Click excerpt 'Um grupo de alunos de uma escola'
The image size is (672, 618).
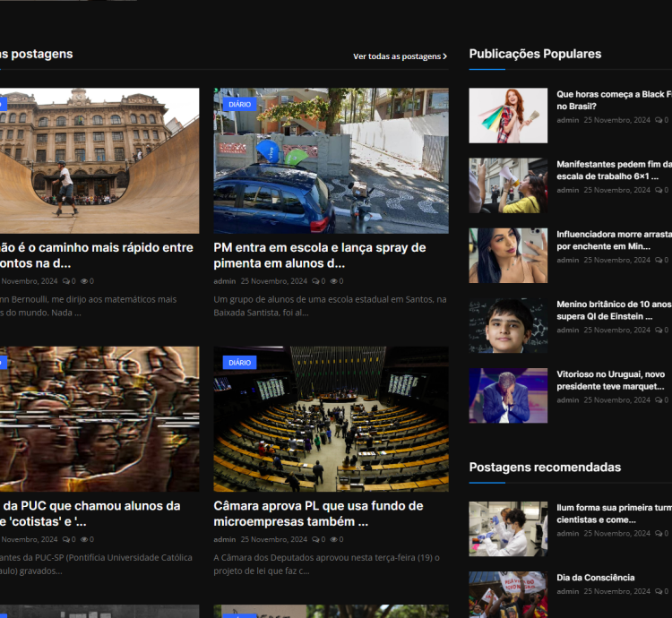pos(330,306)
